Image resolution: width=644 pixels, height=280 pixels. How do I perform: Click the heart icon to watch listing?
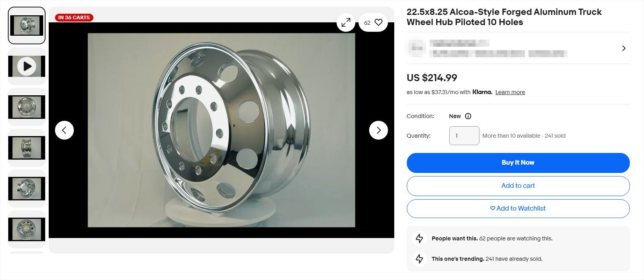378,22
